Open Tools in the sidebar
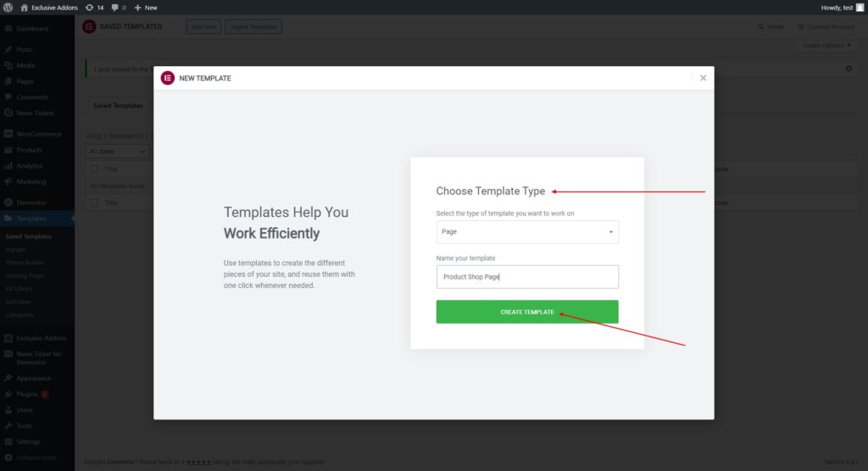 (24, 426)
